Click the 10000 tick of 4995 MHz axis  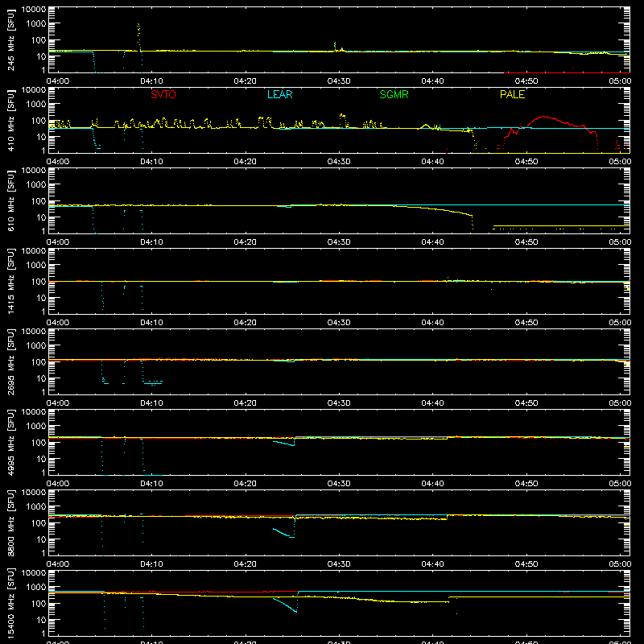pos(34,412)
